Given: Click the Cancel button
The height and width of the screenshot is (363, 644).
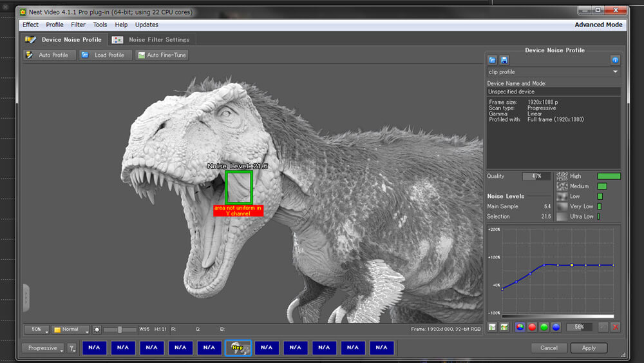Looking at the screenshot, I should click(549, 348).
